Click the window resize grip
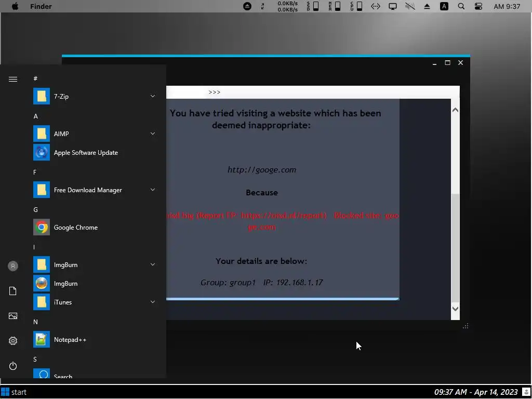 [465, 326]
